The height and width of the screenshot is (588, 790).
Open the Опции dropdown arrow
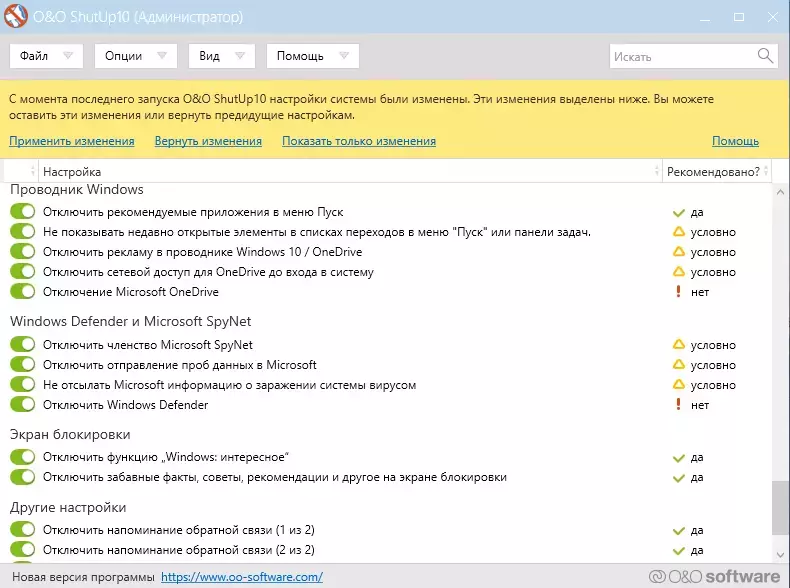(162, 56)
